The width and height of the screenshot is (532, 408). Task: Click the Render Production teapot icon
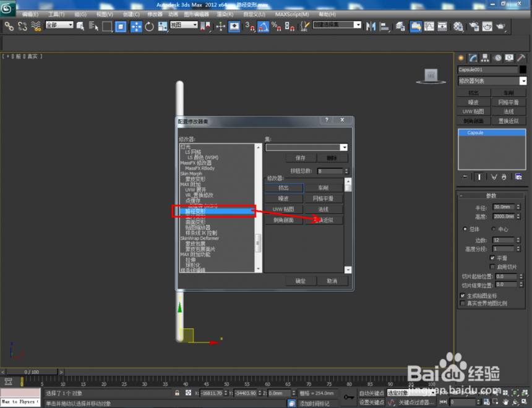[501, 27]
